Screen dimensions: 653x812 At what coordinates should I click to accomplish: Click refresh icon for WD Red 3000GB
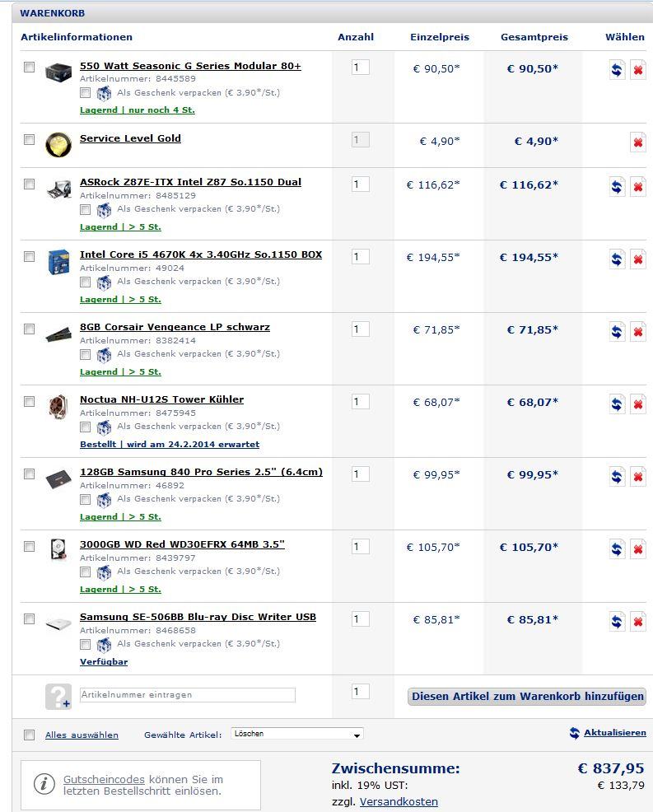[x=617, y=549]
